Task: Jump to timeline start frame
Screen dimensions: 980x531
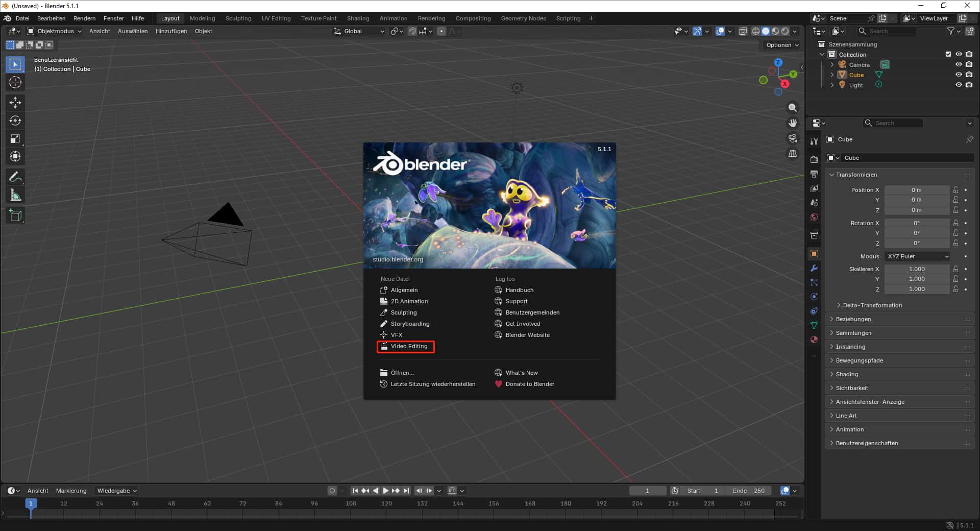Action: [x=355, y=491]
